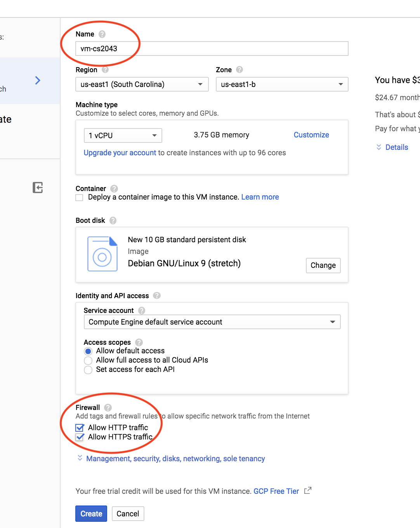420x528 pixels.
Task: Click the blue chevron arrow in sidebar
Action: point(38,80)
